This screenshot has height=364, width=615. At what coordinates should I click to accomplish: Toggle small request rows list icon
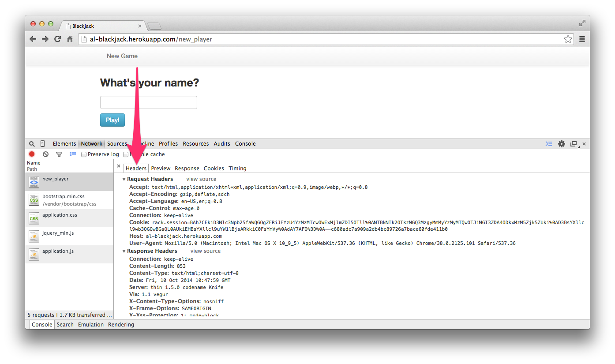point(73,154)
